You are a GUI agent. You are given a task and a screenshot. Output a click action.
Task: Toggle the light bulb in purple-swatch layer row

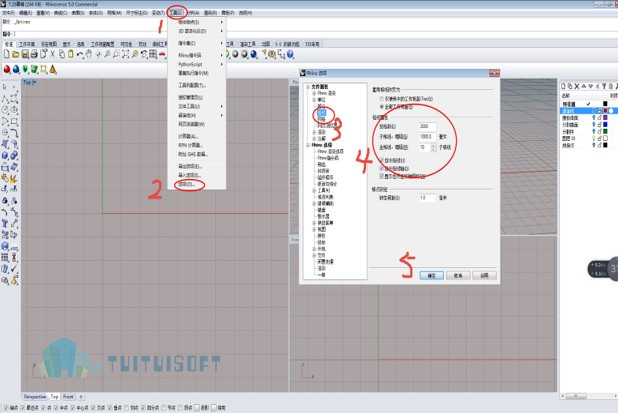tap(594, 117)
